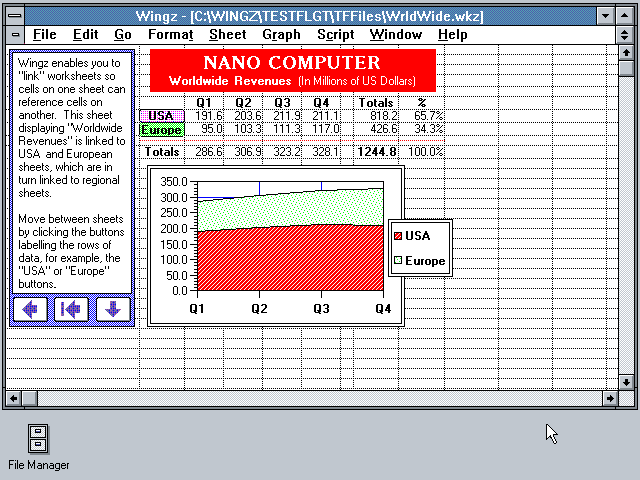Click the left arrow navigation button
This screenshot has width=640, height=480.
(31, 309)
